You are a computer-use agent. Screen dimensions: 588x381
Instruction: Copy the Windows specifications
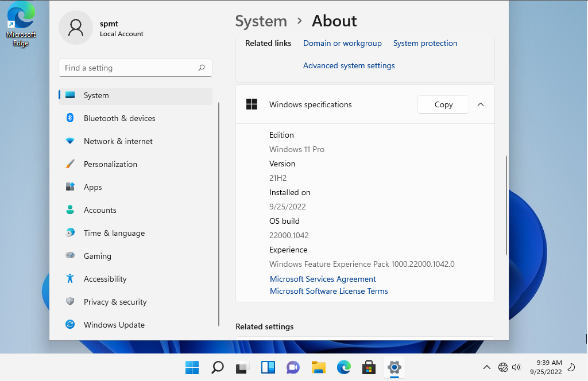443,104
